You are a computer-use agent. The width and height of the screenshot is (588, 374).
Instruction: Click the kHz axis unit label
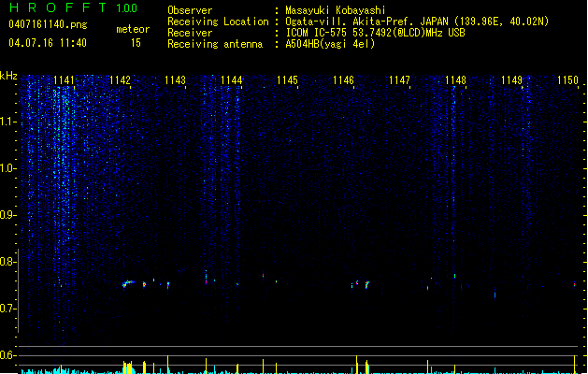click(x=8, y=76)
